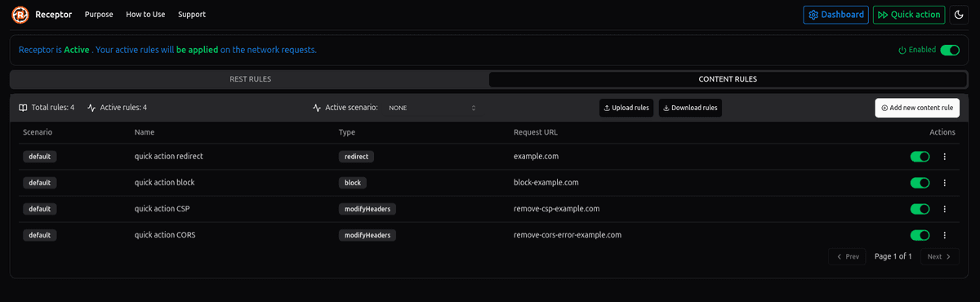
Task: Click block-example.com request URL
Action: (546, 183)
